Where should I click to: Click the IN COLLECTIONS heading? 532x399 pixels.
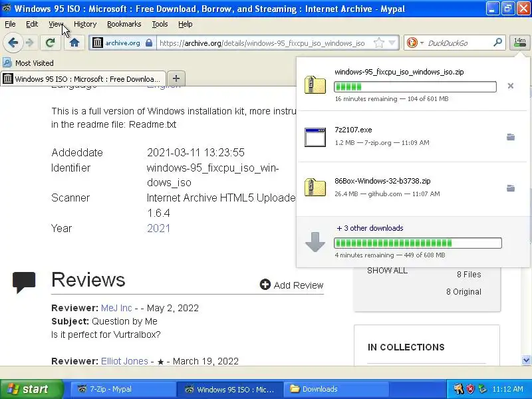coord(406,347)
